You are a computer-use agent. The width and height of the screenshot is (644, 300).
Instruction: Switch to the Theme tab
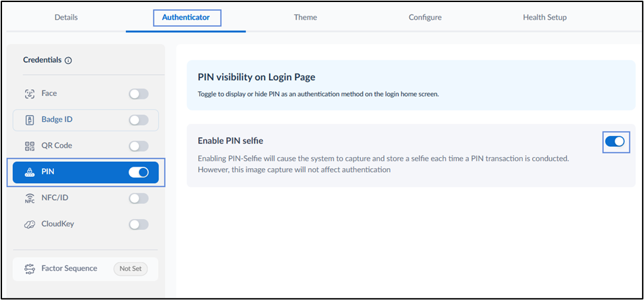(305, 17)
